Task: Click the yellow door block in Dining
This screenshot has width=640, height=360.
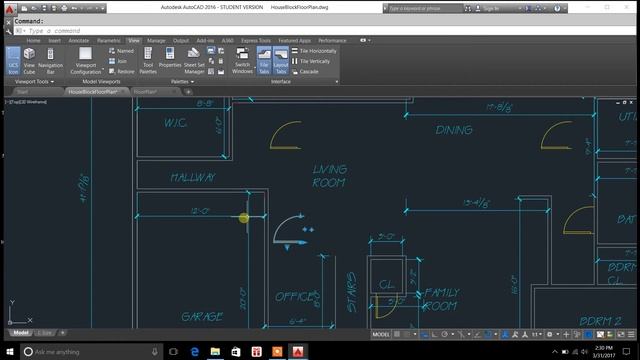Action: [557, 135]
